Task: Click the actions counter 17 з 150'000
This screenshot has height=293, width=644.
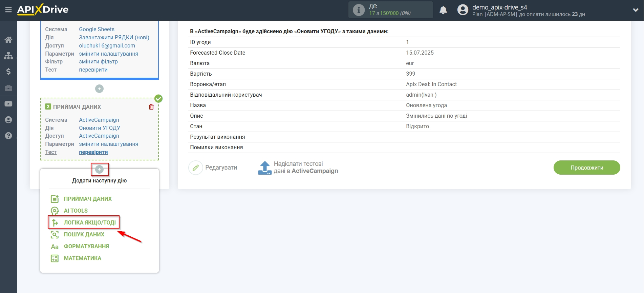Action: pos(390,13)
